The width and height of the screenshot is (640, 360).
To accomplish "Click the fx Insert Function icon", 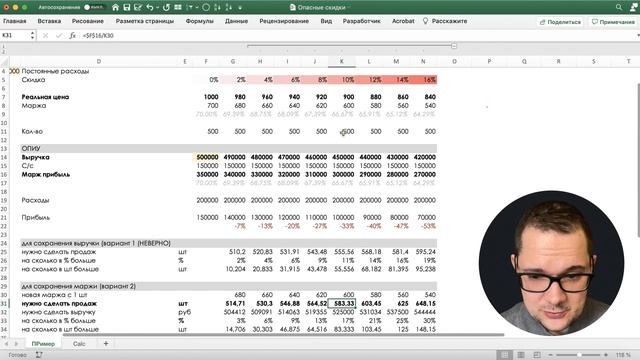I will [x=72, y=36].
